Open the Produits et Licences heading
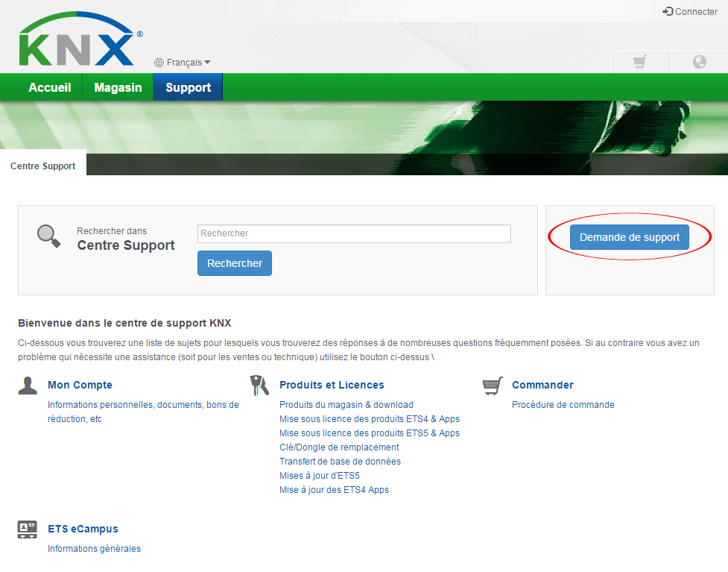This screenshot has height=572, width=728. pos(332,386)
